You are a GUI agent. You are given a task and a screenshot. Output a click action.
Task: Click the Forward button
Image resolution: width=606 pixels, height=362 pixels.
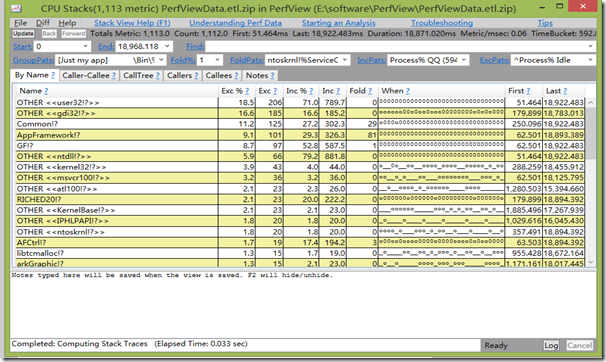click(73, 34)
